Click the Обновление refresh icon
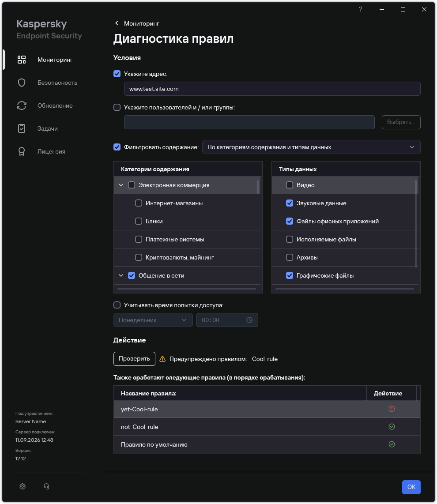The image size is (437, 504). 22,105
